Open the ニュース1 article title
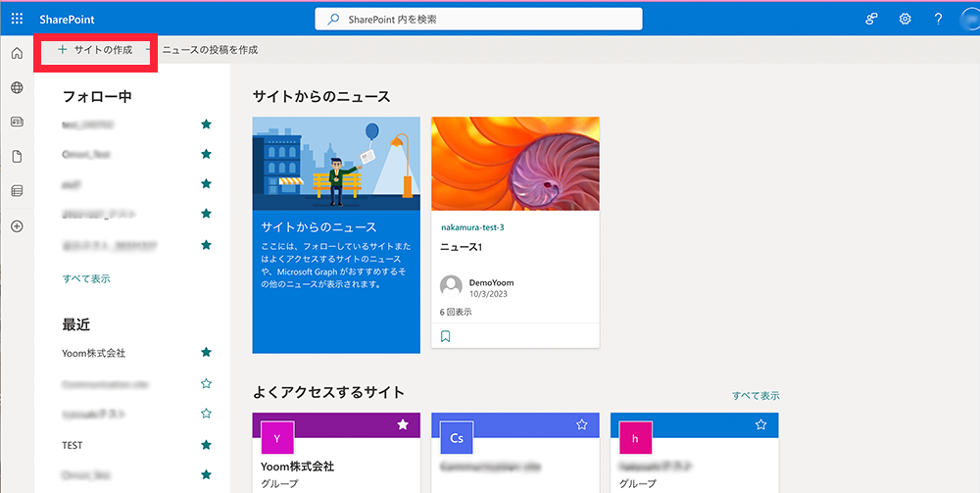This screenshot has width=980, height=493. coord(462,247)
